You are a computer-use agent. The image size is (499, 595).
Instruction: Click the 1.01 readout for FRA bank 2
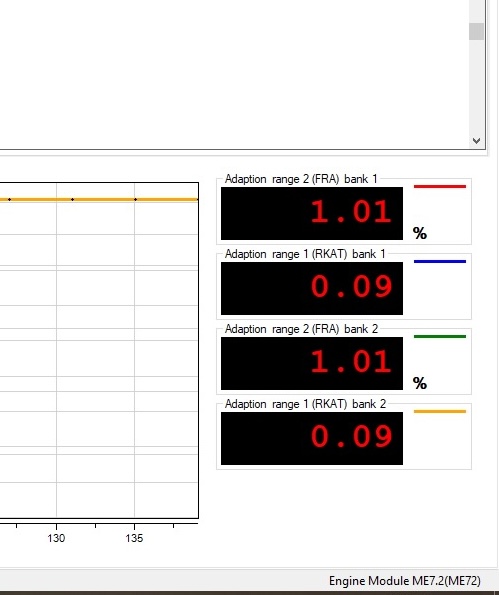click(x=312, y=363)
